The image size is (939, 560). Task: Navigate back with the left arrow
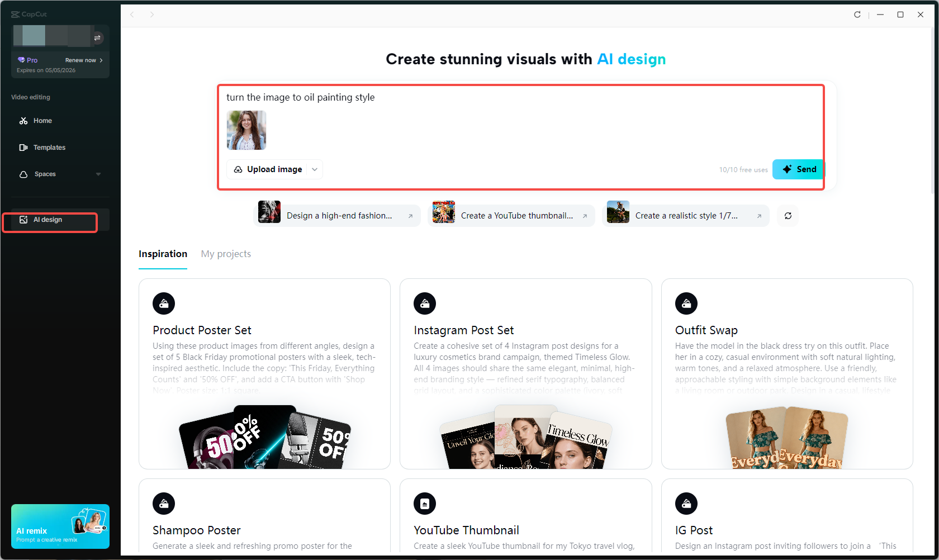point(132,15)
